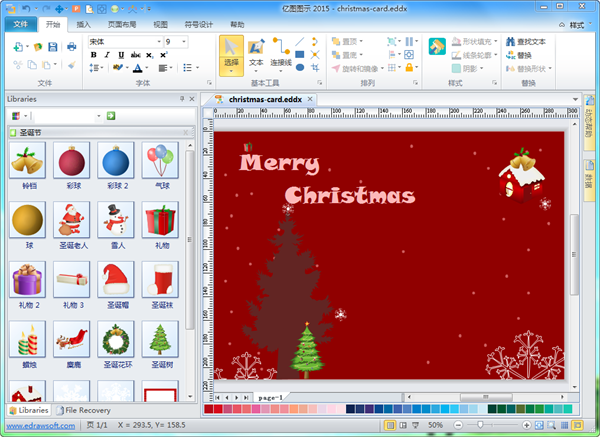
Task: Pin the Libraries panel
Action: pyautogui.click(x=182, y=99)
